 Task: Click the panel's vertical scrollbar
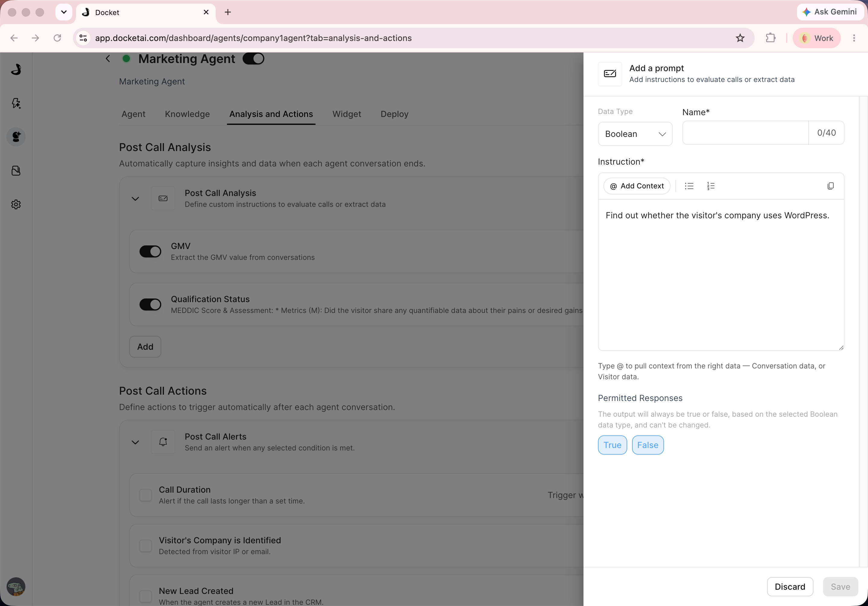tap(863, 332)
